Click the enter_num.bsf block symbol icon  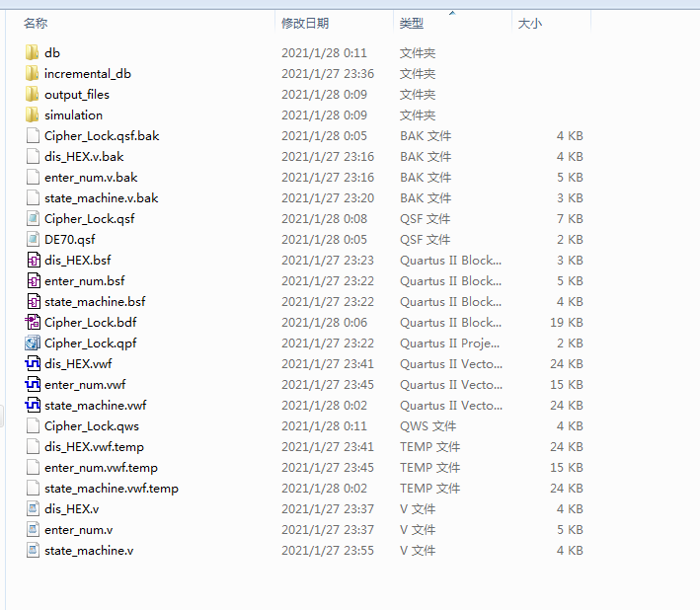click(x=34, y=281)
